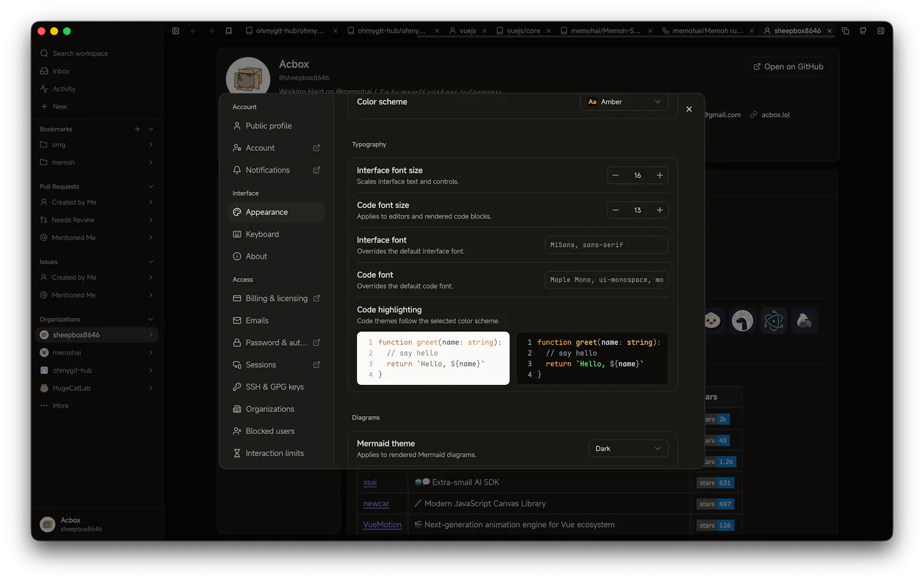Click the React atom organization avatar
The height and width of the screenshot is (582, 924).
click(773, 320)
